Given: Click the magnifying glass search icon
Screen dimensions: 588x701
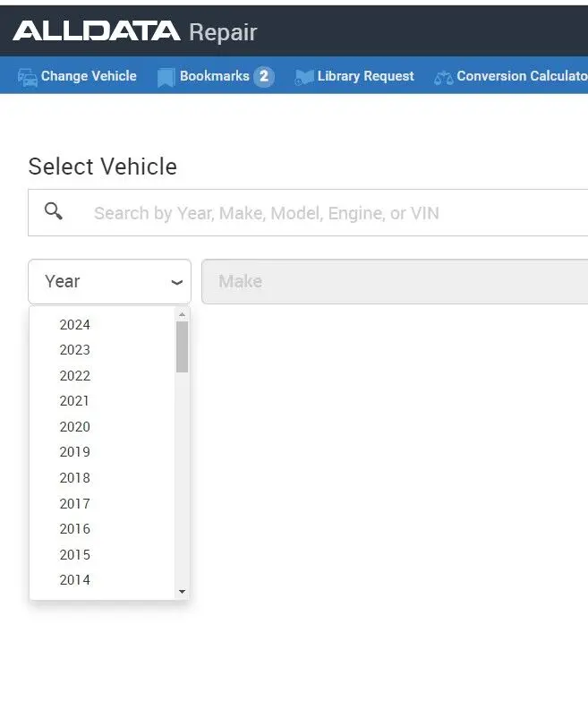Looking at the screenshot, I should [x=53, y=210].
